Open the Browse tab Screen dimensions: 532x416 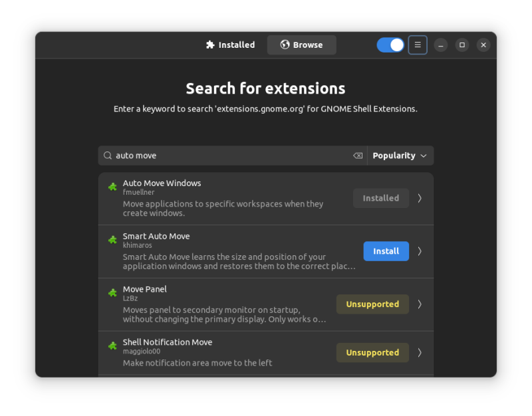(x=302, y=45)
